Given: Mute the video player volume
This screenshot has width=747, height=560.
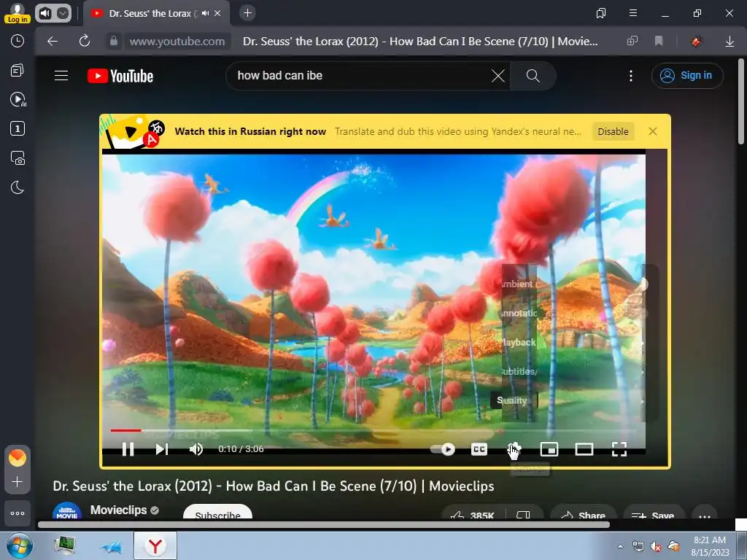Looking at the screenshot, I should click(196, 449).
